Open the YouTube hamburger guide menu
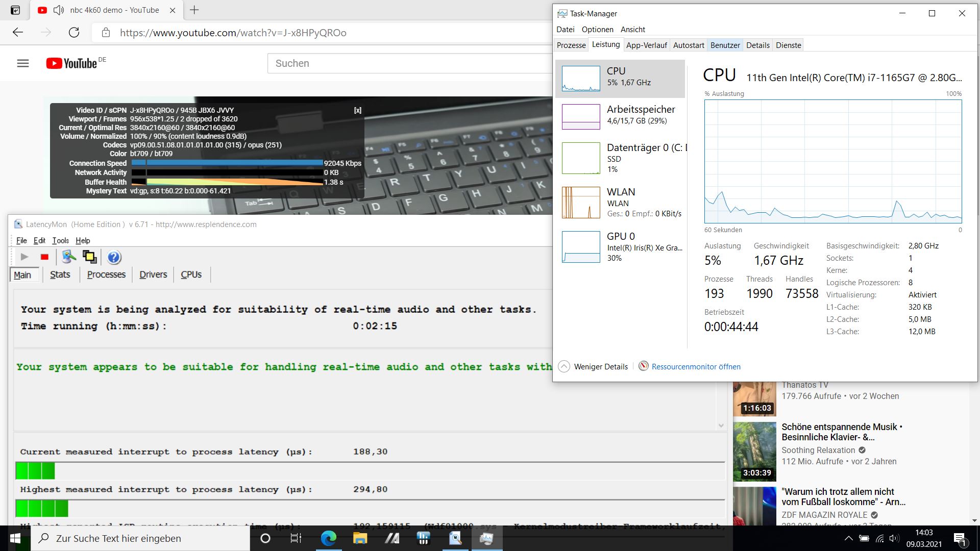The width and height of the screenshot is (980, 551). click(x=23, y=63)
